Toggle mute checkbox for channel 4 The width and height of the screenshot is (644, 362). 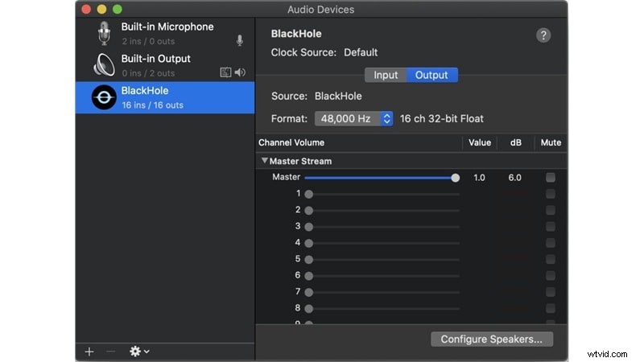[x=551, y=243]
